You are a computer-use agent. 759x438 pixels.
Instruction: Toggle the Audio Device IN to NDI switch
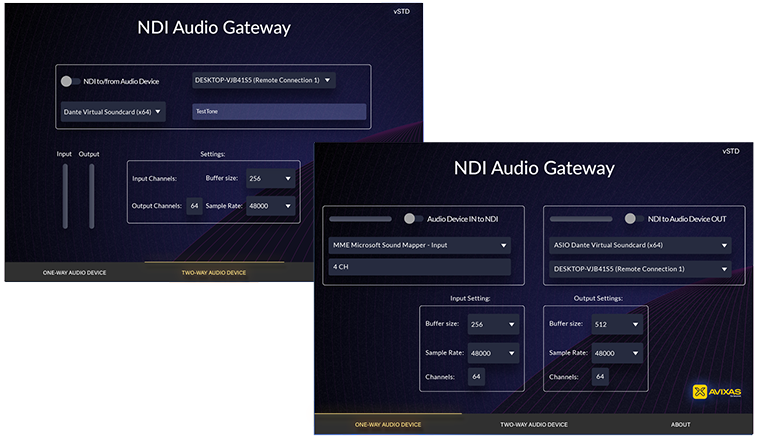pyautogui.click(x=414, y=219)
